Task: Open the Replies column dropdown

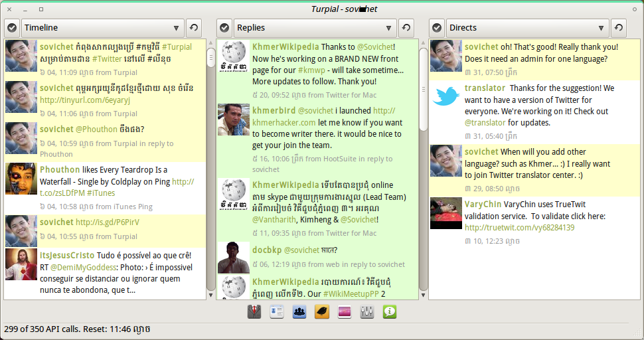Action: coord(315,28)
